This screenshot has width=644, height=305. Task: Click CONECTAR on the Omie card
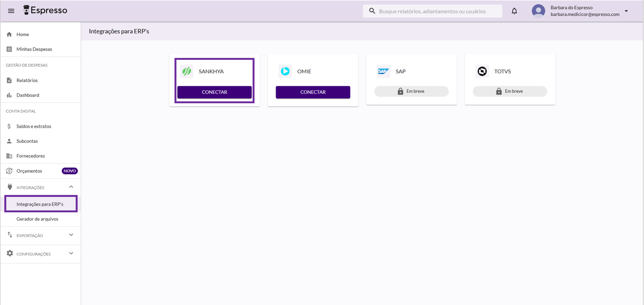point(313,92)
